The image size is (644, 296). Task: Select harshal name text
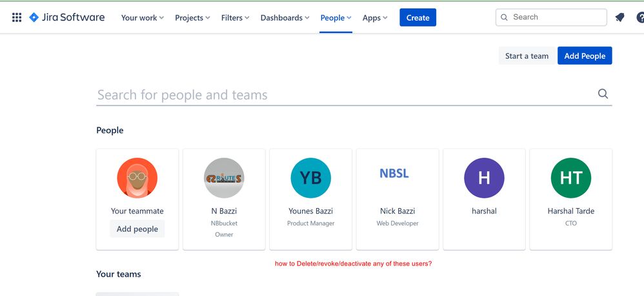(484, 211)
